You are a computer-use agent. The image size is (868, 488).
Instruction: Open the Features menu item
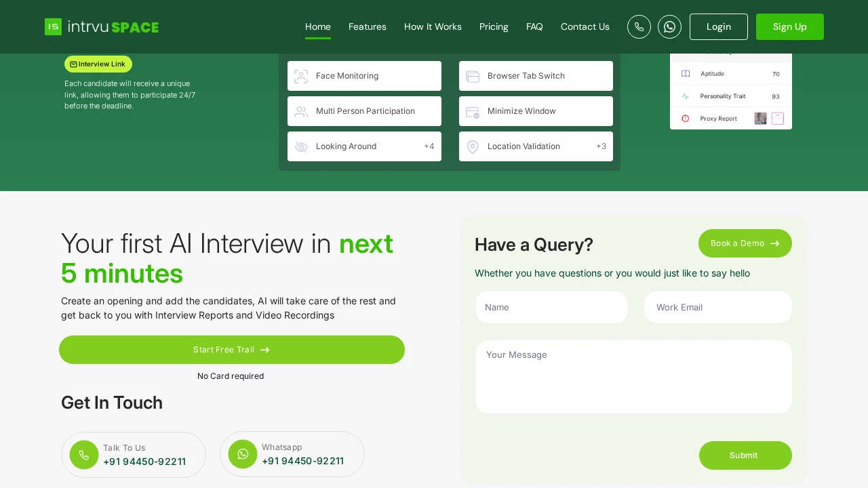click(367, 26)
